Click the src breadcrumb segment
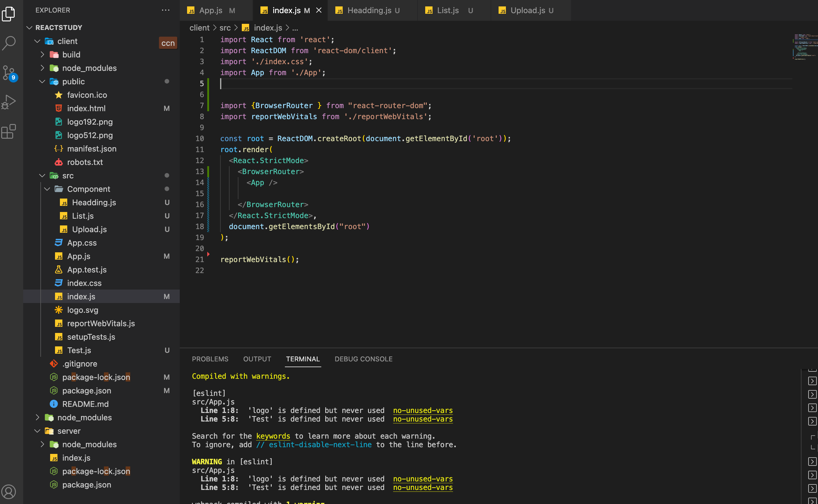This screenshot has width=818, height=504. click(x=225, y=28)
